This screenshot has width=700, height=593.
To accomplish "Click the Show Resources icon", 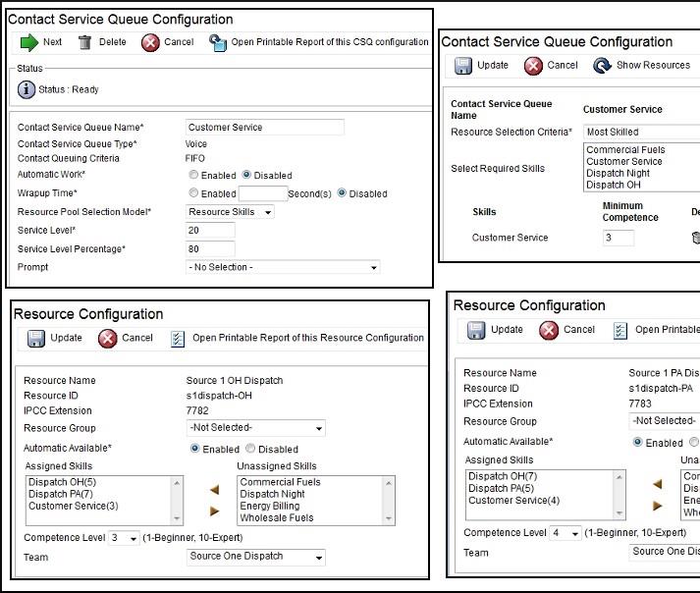I will 602,66.
